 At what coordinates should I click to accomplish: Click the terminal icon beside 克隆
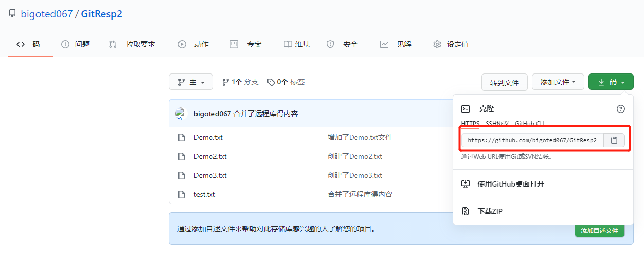click(x=466, y=109)
